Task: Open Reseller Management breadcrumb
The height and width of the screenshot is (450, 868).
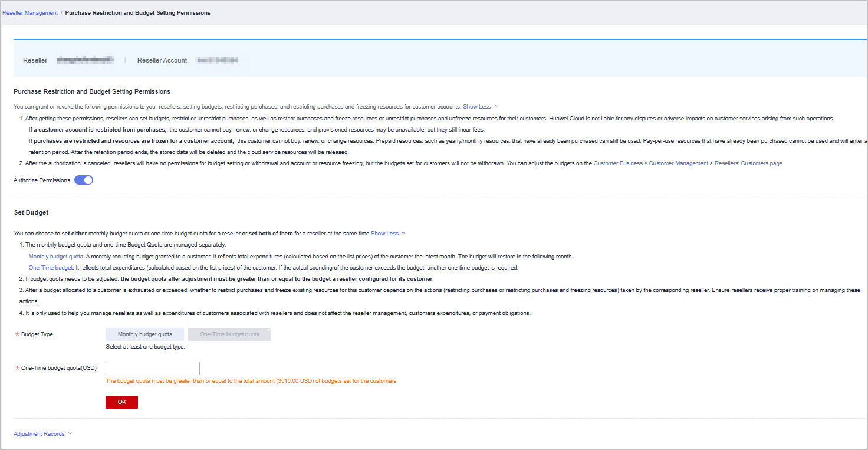Action: point(30,12)
